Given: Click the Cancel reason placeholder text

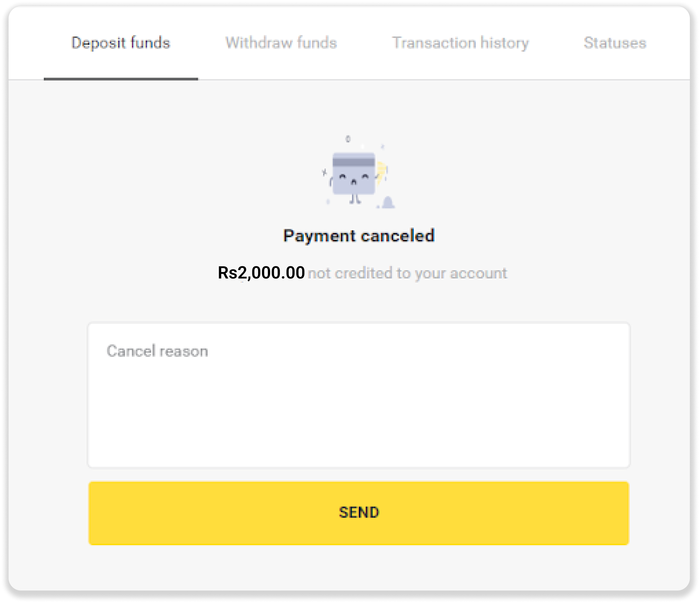Looking at the screenshot, I should [157, 351].
